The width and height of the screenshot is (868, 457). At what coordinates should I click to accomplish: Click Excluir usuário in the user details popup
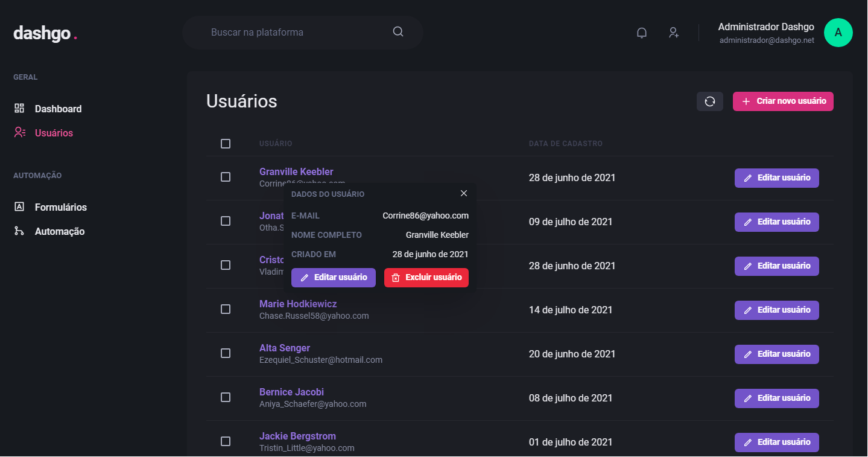click(x=426, y=277)
